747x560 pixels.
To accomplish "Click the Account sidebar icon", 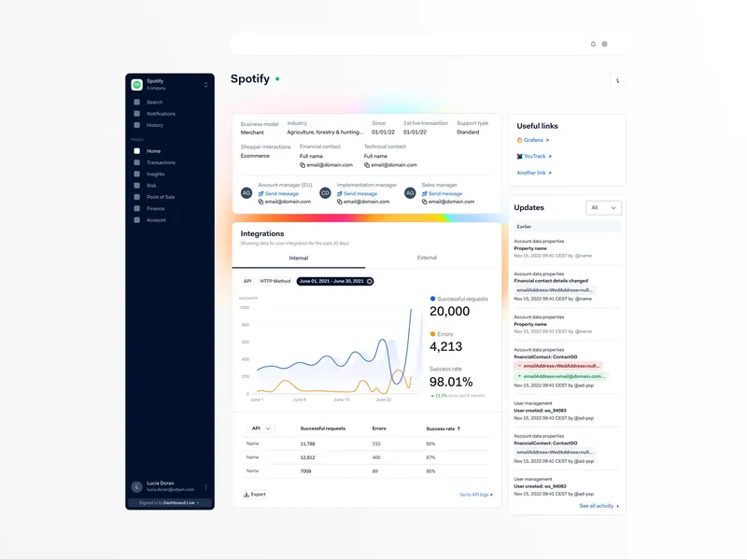I will [x=136, y=220].
